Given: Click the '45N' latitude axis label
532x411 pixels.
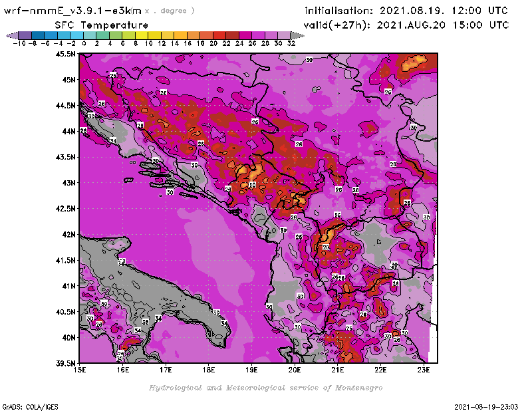Looking at the screenshot, I should pyautogui.click(x=68, y=80).
